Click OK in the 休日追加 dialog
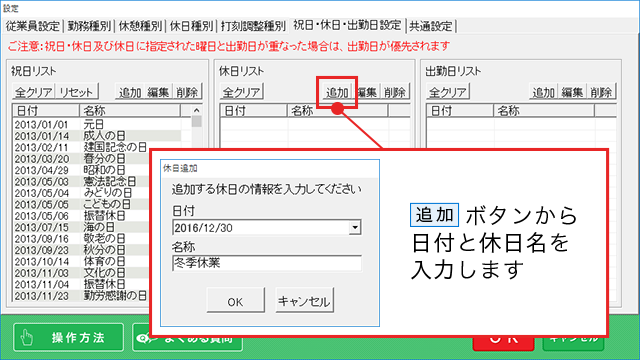 tap(236, 301)
